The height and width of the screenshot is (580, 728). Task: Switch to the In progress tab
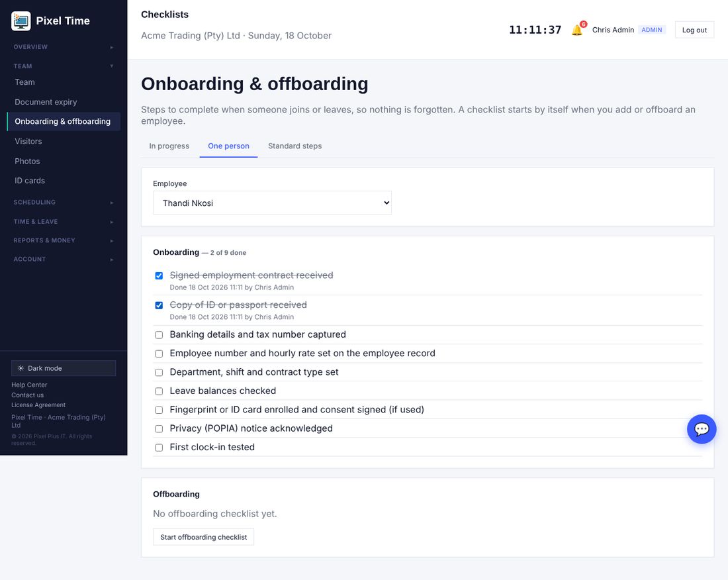click(169, 146)
